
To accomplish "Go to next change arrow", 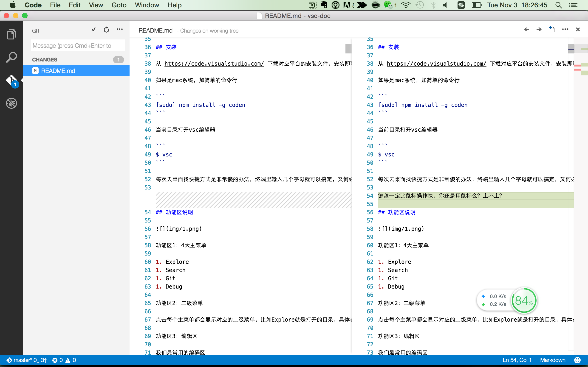I will 539,30.
